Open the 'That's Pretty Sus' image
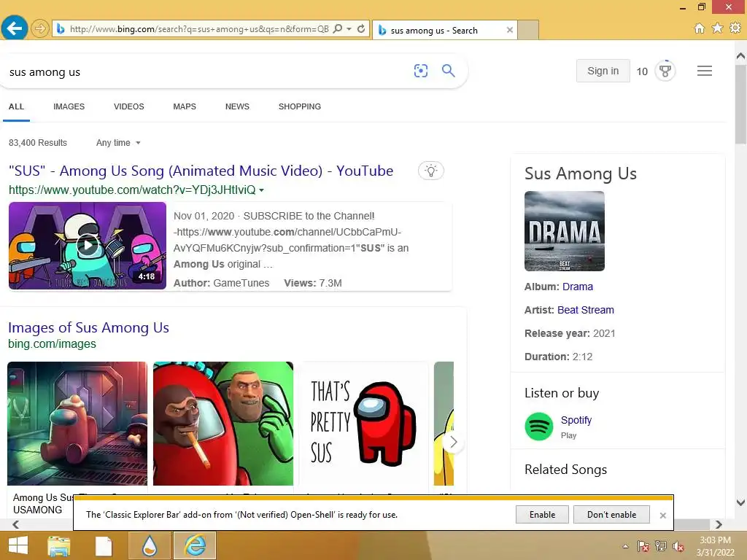Image resolution: width=747 pixels, height=560 pixels. 363,424
